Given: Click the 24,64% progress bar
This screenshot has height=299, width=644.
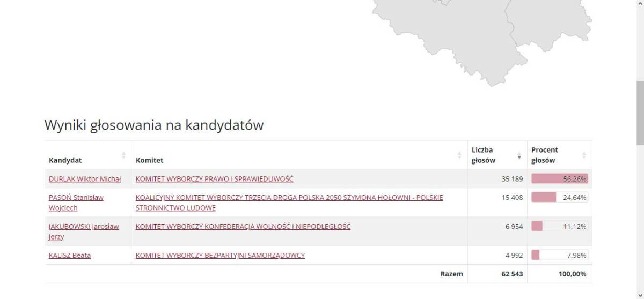Looking at the screenshot, I should tap(560, 197).
